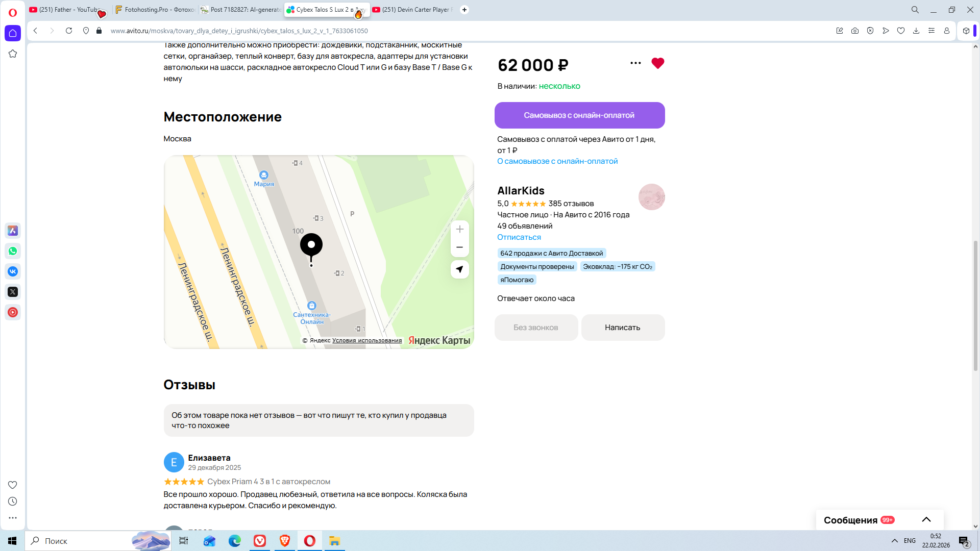Viewport: 980px width, 551px height.
Task: Expand the Сообщения chat panel
Action: [926, 519]
